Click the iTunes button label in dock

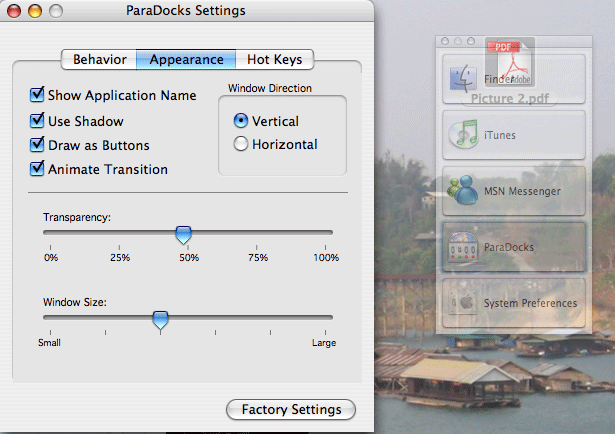pyautogui.click(x=500, y=135)
